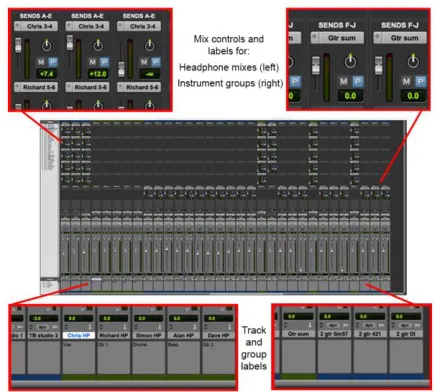436x392 pixels.
Task: Click the up/down arrows on the 2 gtr Sm57 track
Action: point(322,325)
